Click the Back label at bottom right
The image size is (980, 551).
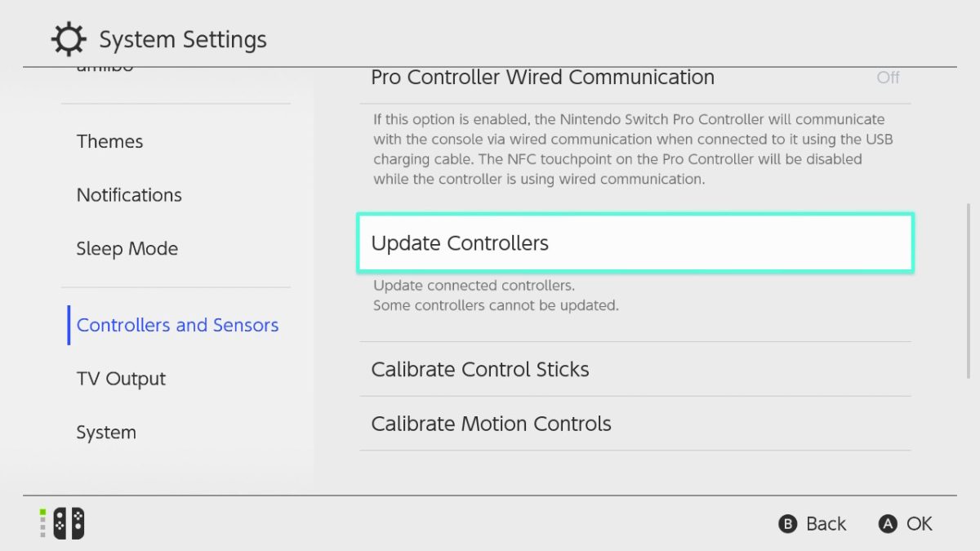(x=826, y=523)
